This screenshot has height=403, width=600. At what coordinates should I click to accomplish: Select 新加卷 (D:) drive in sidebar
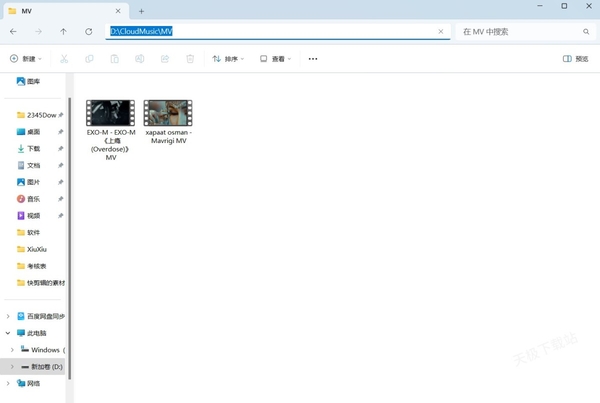tap(42, 367)
